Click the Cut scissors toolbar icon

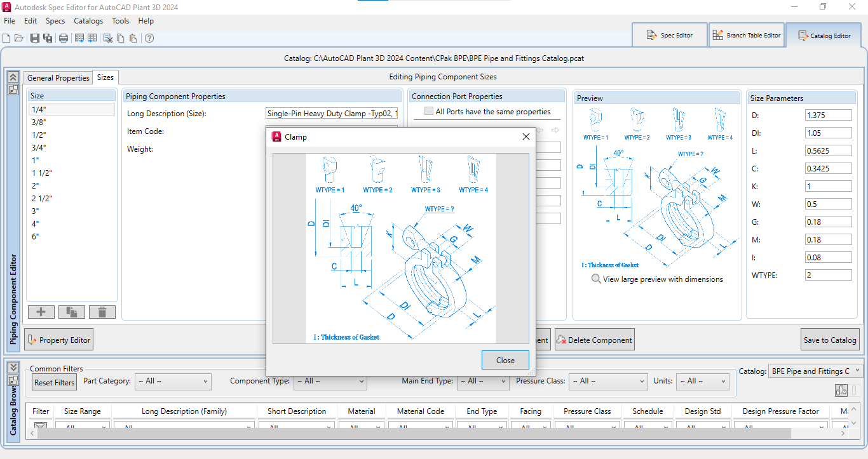tap(108, 38)
